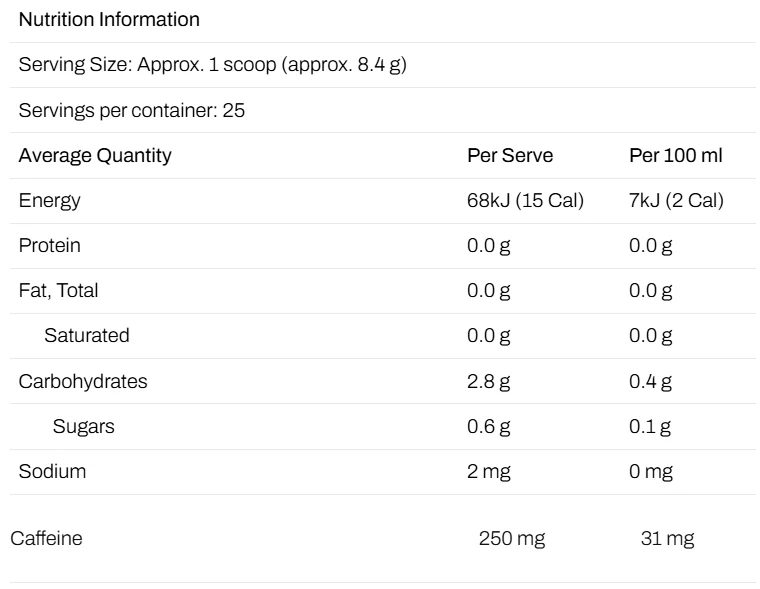760x589 pixels.
Task: Click the Energy row label
Action: point(49,201)
